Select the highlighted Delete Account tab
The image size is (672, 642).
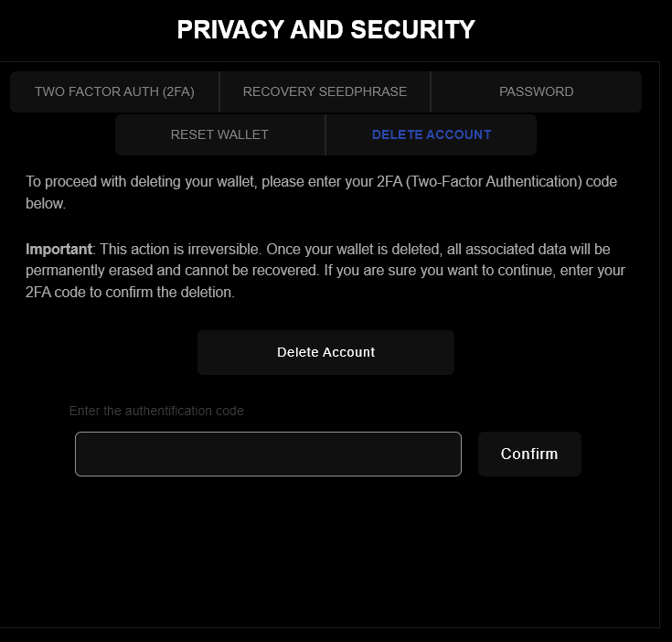coord(431,134)
